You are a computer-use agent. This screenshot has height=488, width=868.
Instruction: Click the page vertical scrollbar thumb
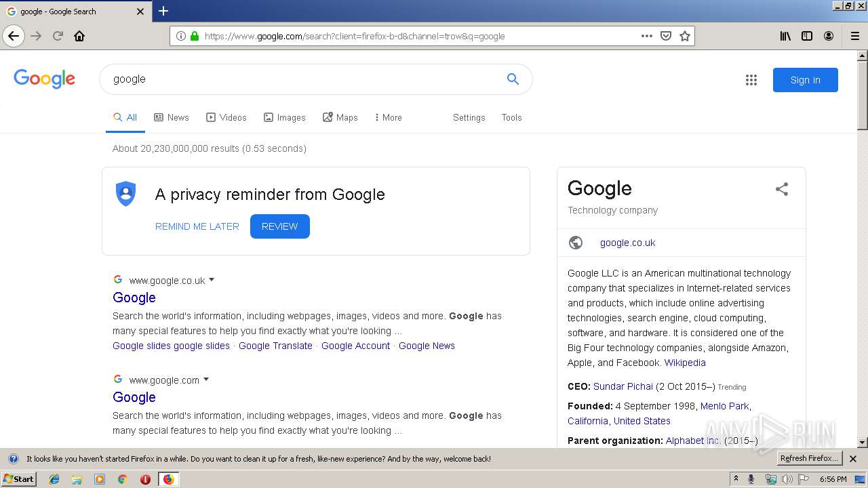[862, 95]
